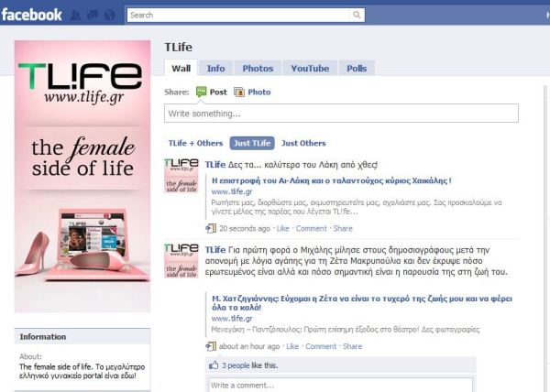This screenshot has height=392, width=550.
Task: Open notifications globe icon
Action: (110, 15)
